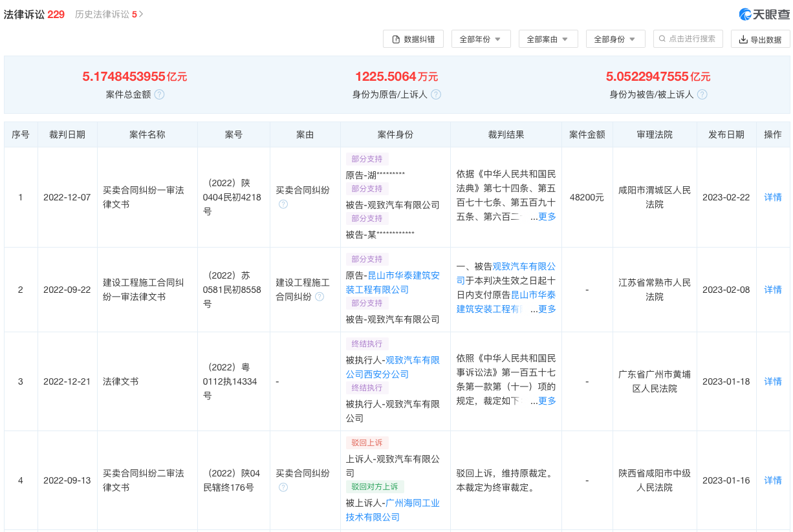Viewport: 793px width, 532px height.
Task: Click the 数据纠错 button
Action: click(x=413, y=39)
